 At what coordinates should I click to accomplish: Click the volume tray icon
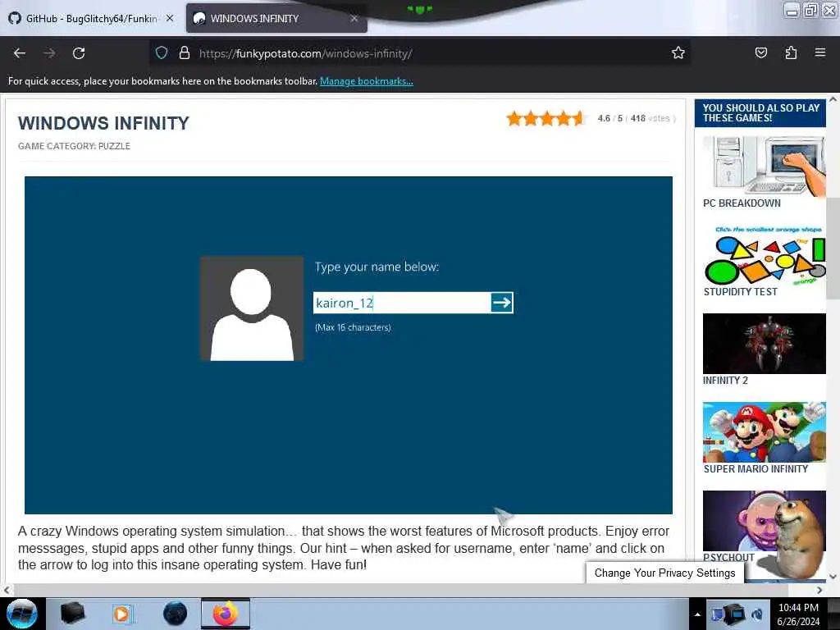pos(757,614)
